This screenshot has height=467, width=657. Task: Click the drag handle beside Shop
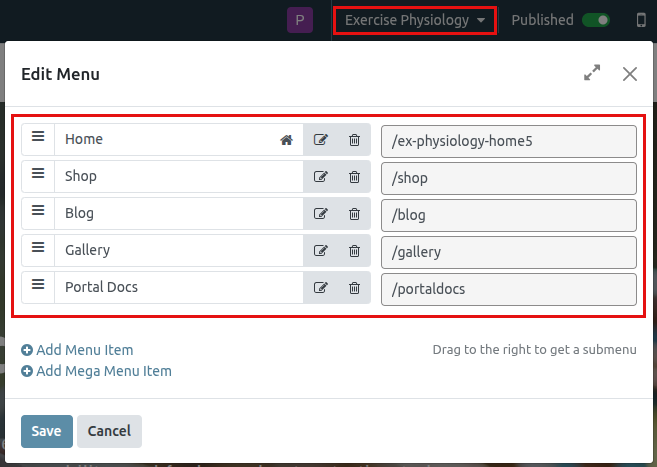tap(38, 175)
